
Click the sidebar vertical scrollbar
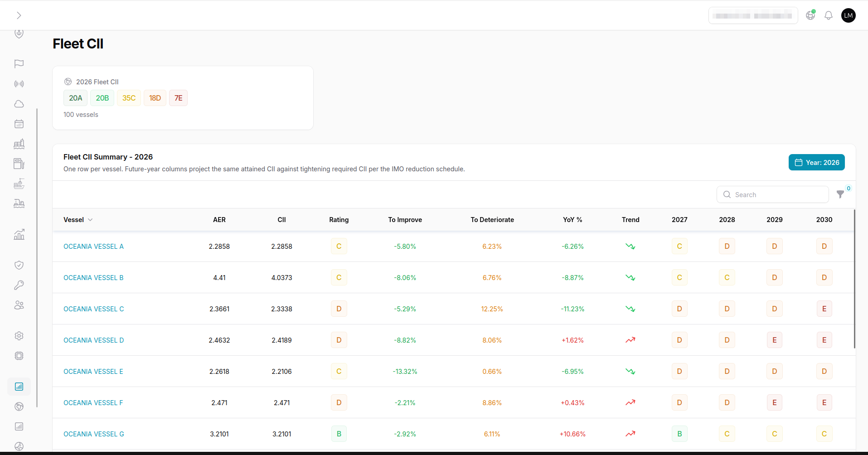click(37, 257)
